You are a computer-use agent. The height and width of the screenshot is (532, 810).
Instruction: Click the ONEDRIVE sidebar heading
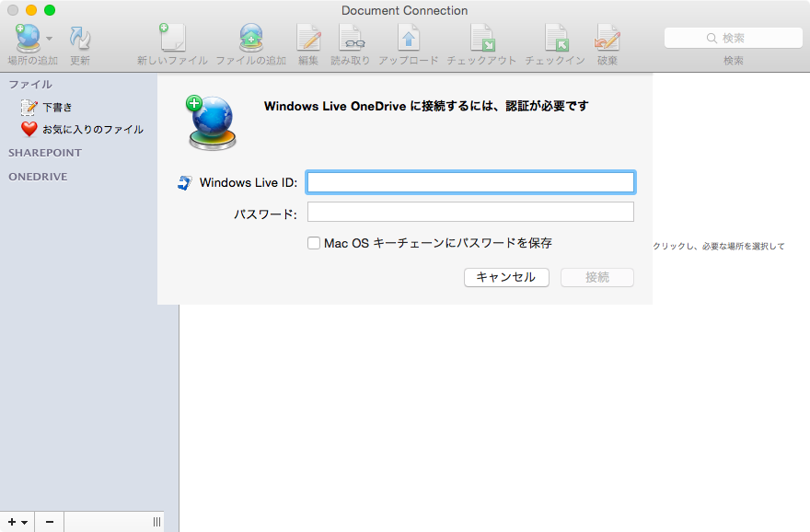(x=38, y=177)
